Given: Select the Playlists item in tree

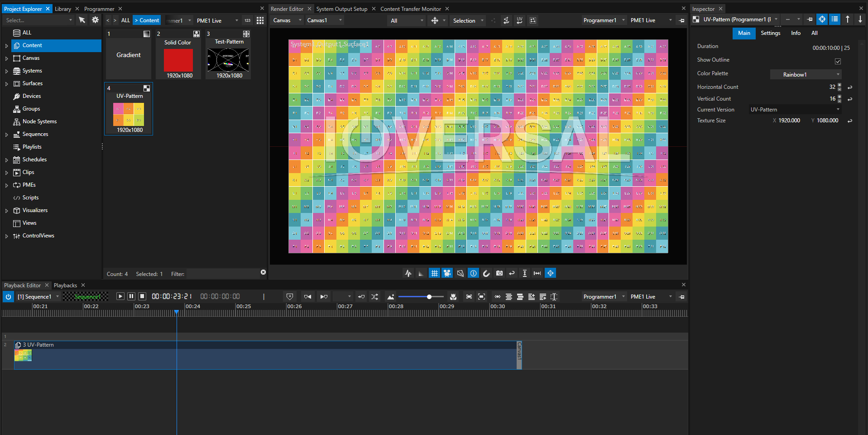Looking at the screenshot, I should [32, 147].
